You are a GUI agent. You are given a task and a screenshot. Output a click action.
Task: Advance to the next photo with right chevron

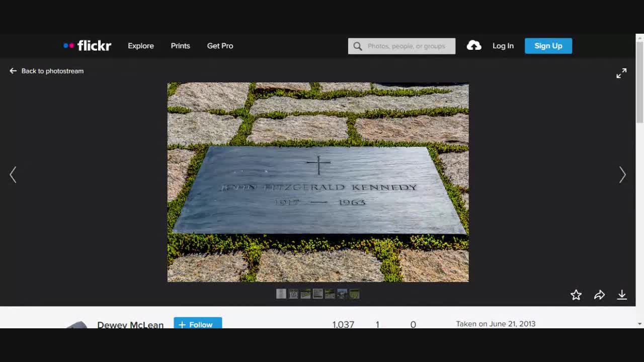622,175
